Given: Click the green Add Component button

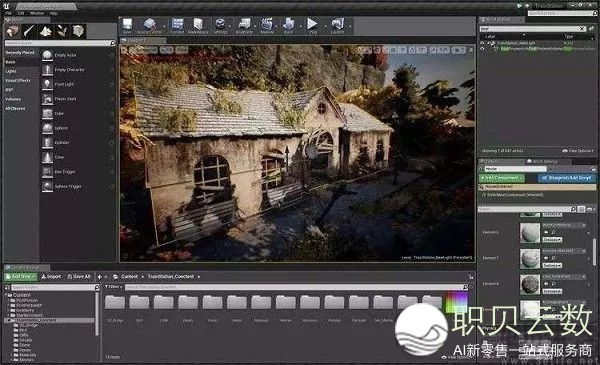Looking at the screenshot, I should (502, 178).
